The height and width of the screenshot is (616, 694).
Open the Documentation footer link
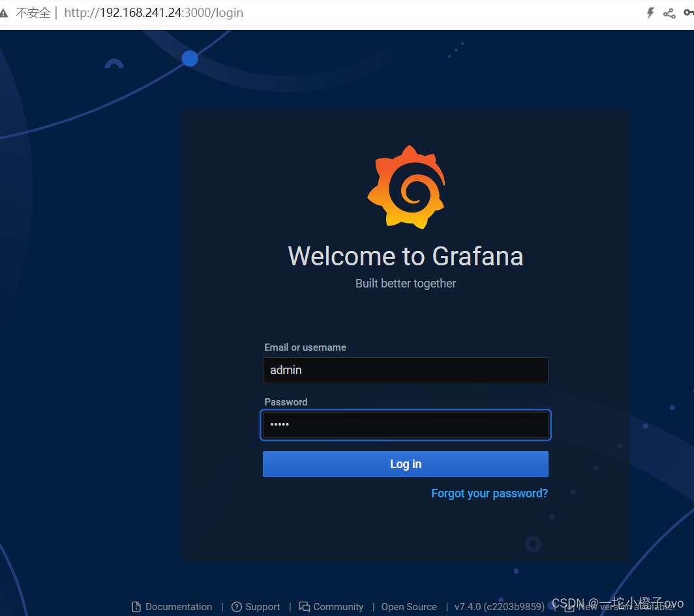coord(179,607)
